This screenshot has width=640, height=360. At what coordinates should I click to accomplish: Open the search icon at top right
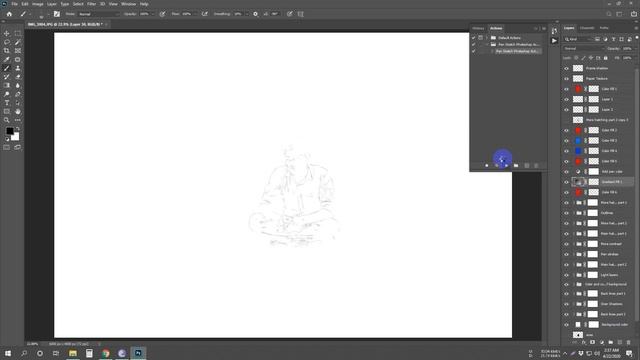[x=609, y=14]
